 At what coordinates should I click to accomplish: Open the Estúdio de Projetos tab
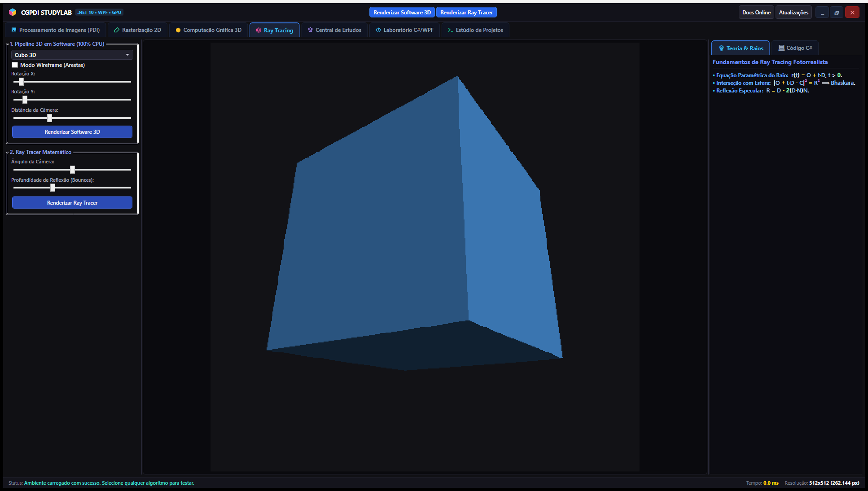pyautogui.click(x=475, y=30)
